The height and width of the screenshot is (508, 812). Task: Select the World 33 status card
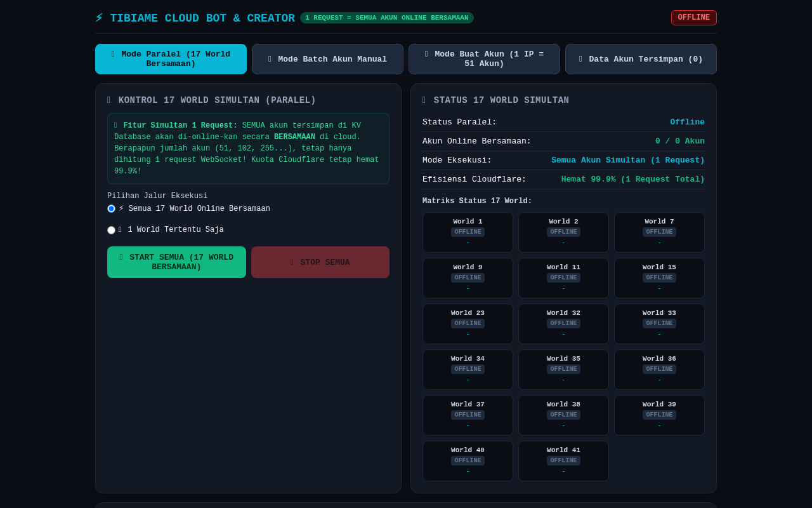point(659,324)
